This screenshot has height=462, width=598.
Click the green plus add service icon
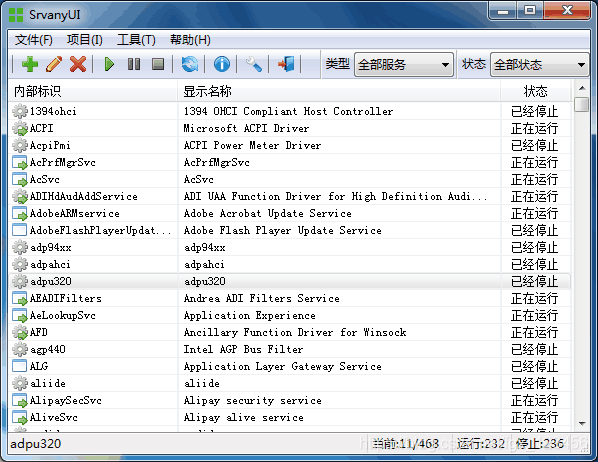[x=30, y=64]
